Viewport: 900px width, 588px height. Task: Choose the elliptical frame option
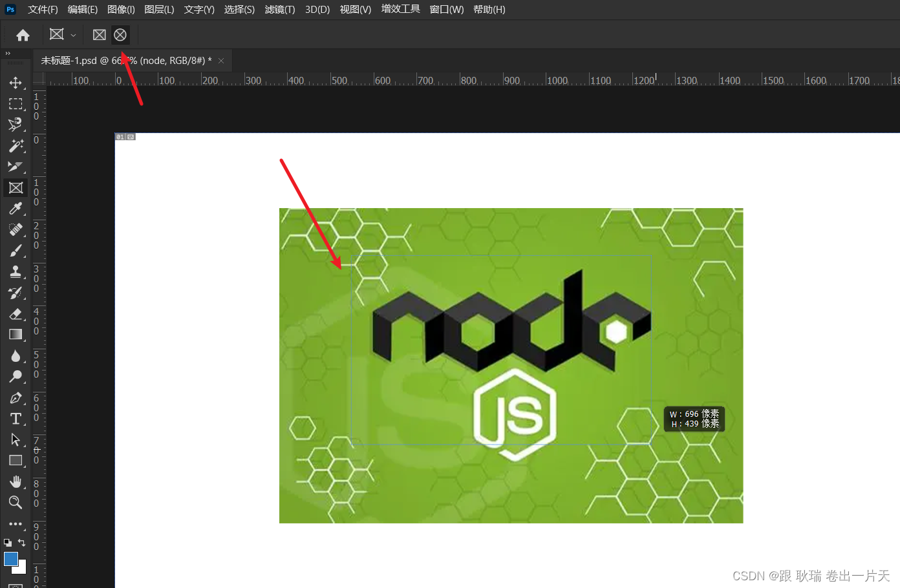pyautogui.click(x=120, y=35)
